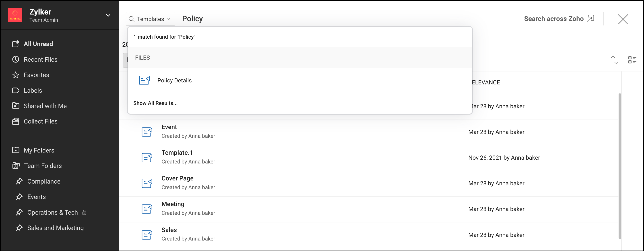644x251 pixels.
Task: Open Shared with Me
Action: point(45,106)
